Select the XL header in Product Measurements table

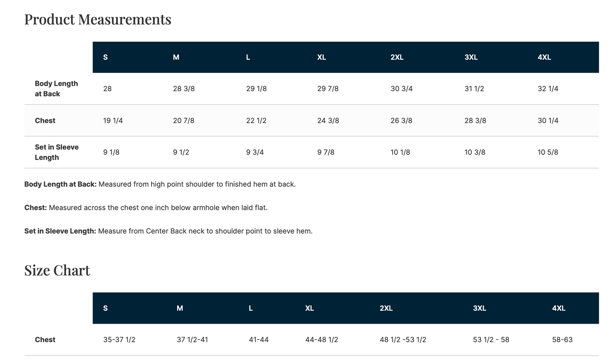pos(321,57)
